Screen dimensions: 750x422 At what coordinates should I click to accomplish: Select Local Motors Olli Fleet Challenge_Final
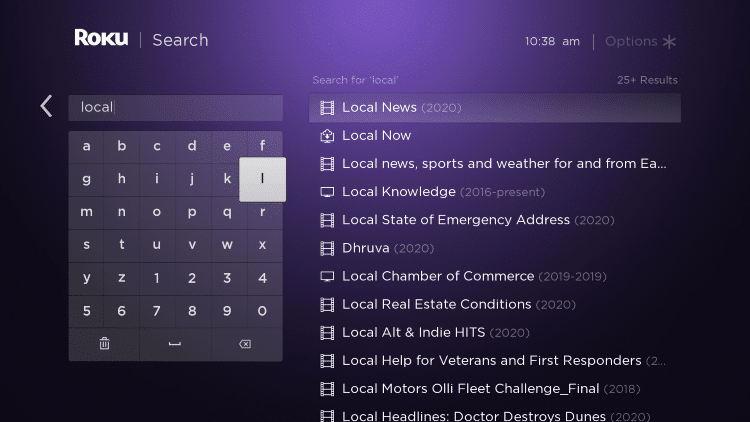[x=495, y=389]
